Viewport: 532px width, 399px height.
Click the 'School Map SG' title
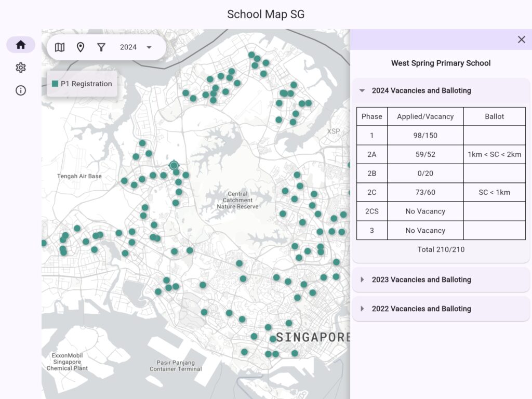coord(265,14)
